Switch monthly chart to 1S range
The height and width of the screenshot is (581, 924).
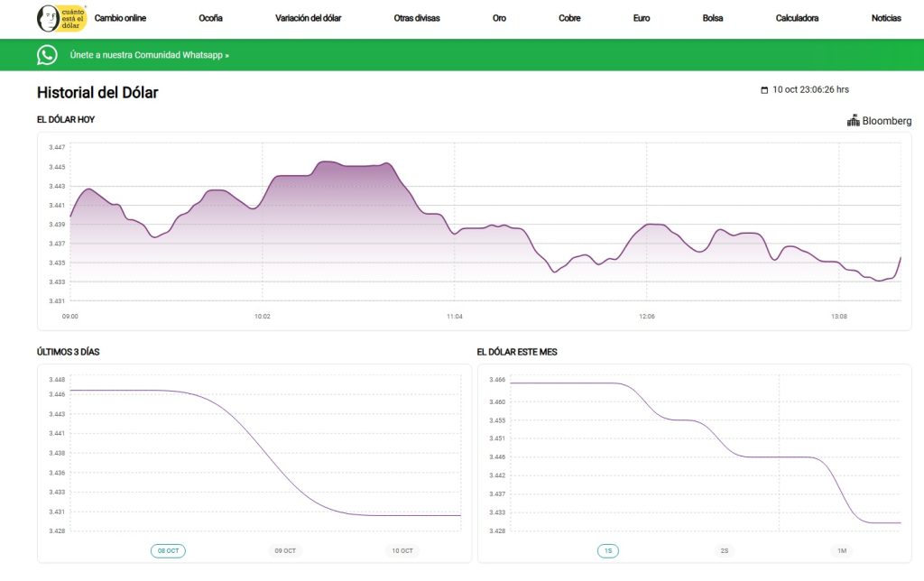pyautogui.click(x=607, y=550)
